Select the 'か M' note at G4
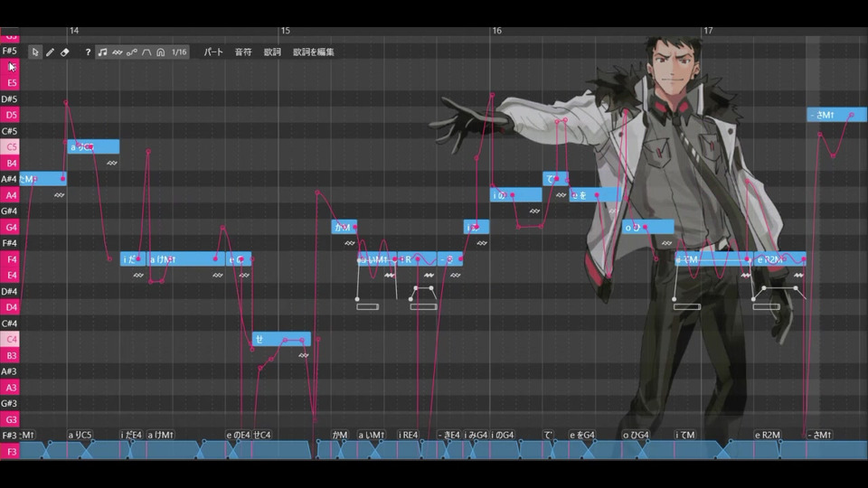 point(344,227)
